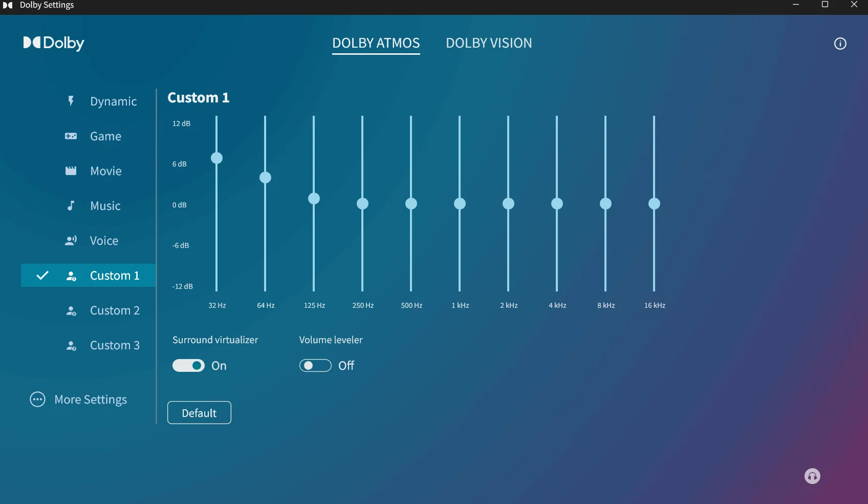
Task: Click the Music note icon
Action: [71, 205]
